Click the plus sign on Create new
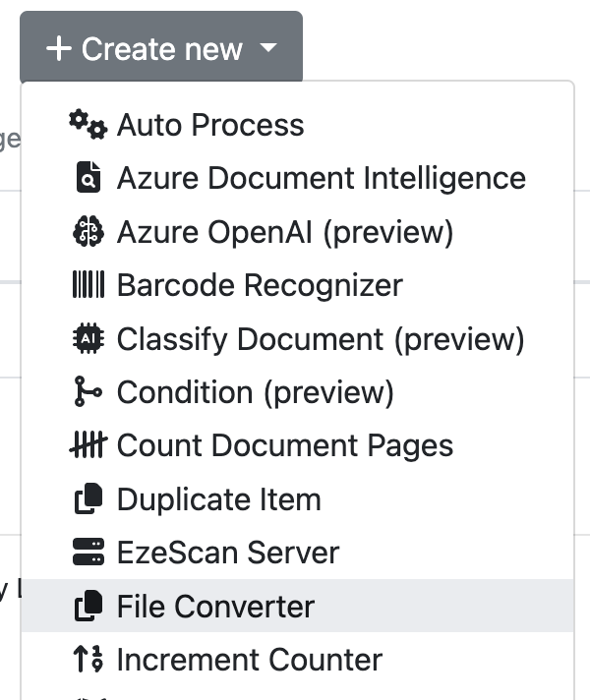This screenshot has width=590, height=700. point(58,48)
